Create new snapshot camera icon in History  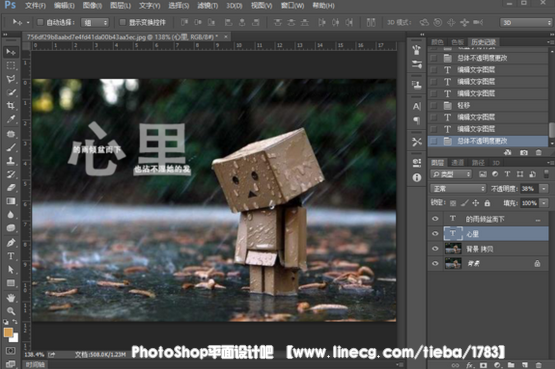[x=523, y=152]
